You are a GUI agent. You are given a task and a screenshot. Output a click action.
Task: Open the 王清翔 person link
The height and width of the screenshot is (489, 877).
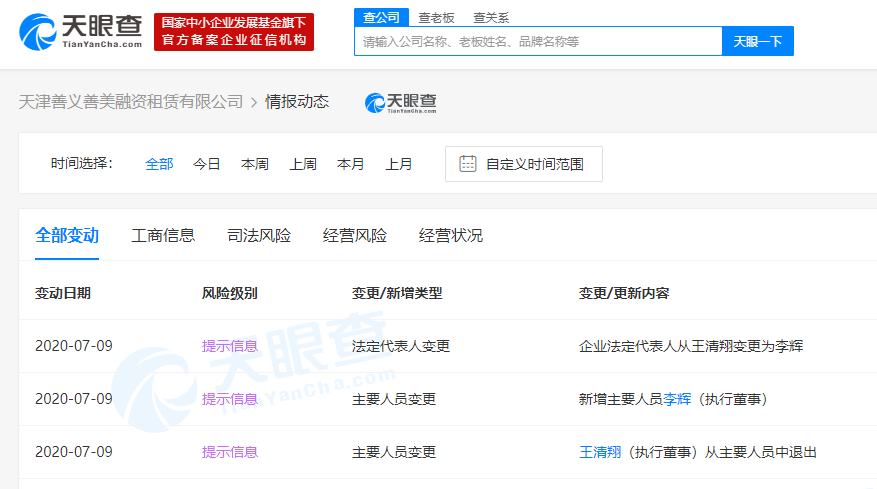(600, 452)
